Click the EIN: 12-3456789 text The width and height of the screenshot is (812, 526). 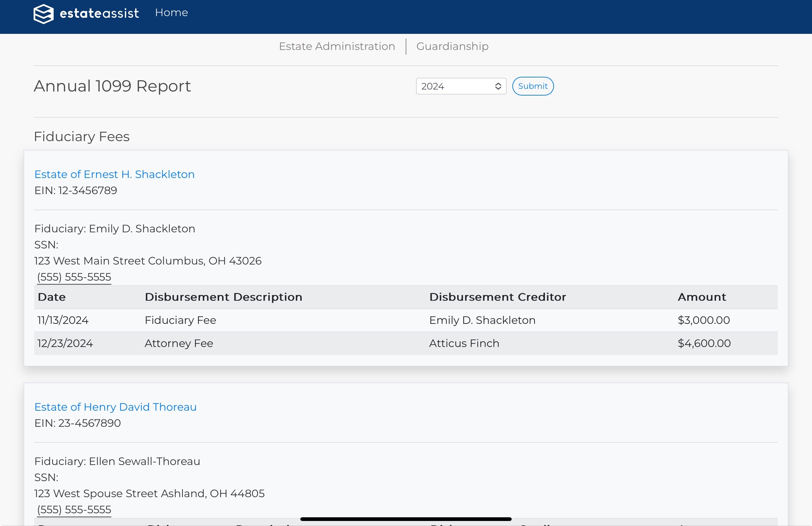(76, 190)
